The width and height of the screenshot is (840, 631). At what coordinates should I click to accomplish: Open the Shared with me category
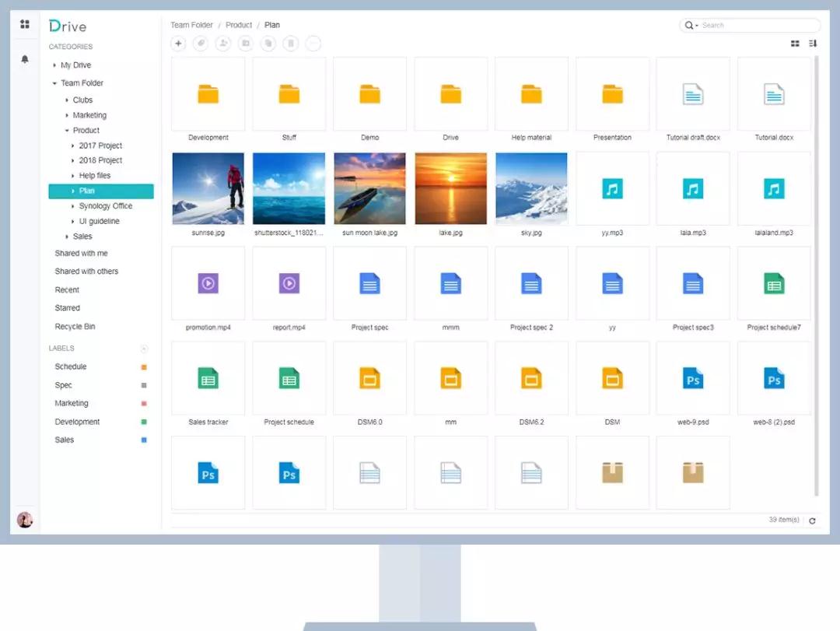[x=81, y=254]
